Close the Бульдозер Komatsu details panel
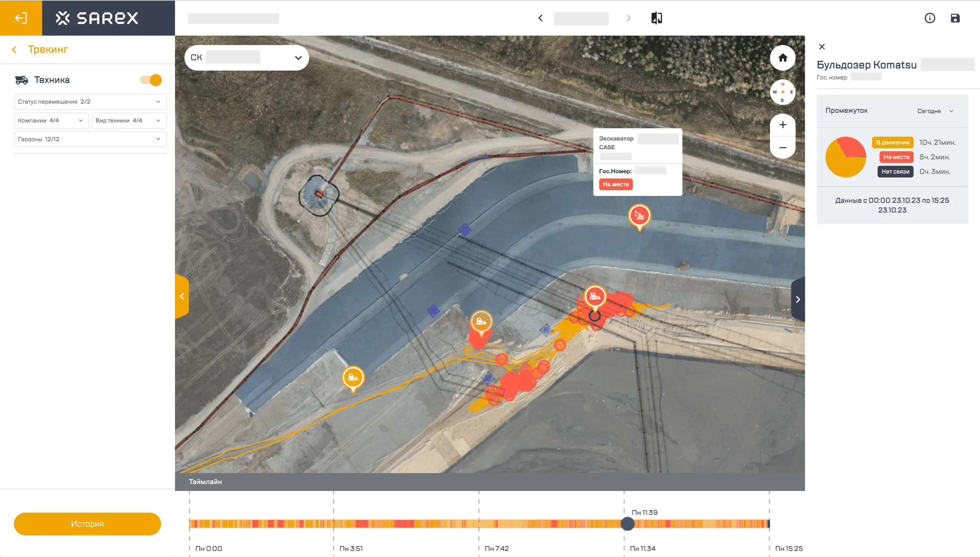 tap(822, 47)
